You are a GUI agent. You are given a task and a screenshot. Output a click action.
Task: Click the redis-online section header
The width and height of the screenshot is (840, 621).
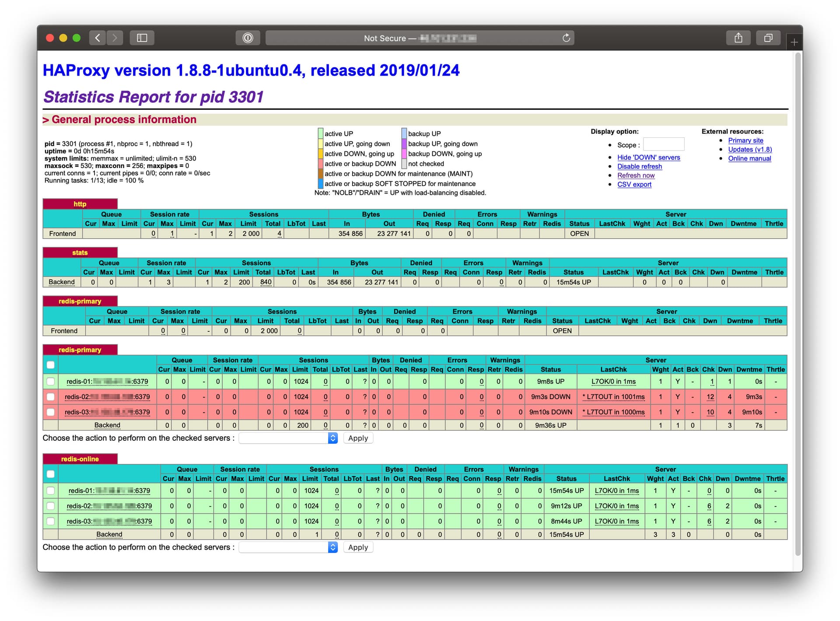80,459
